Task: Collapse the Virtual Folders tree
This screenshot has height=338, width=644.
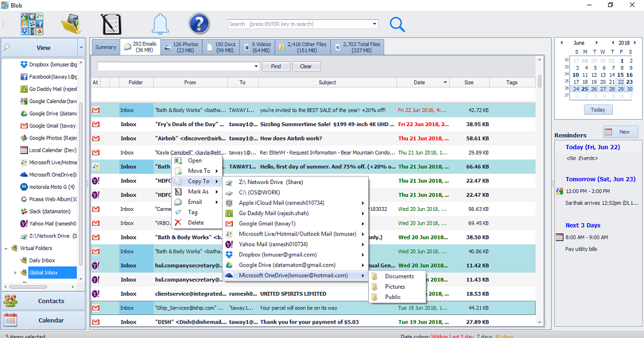Action: pos(6,248)
